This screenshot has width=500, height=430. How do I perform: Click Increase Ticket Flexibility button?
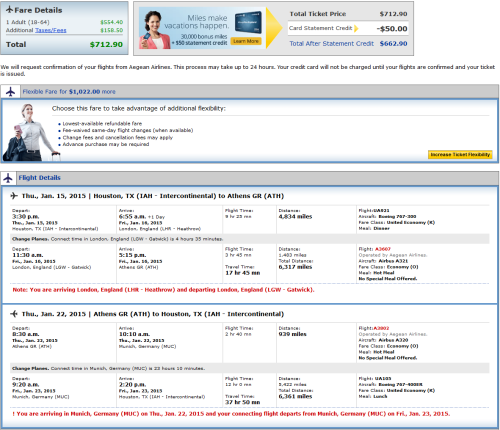(x=460, y=154)
